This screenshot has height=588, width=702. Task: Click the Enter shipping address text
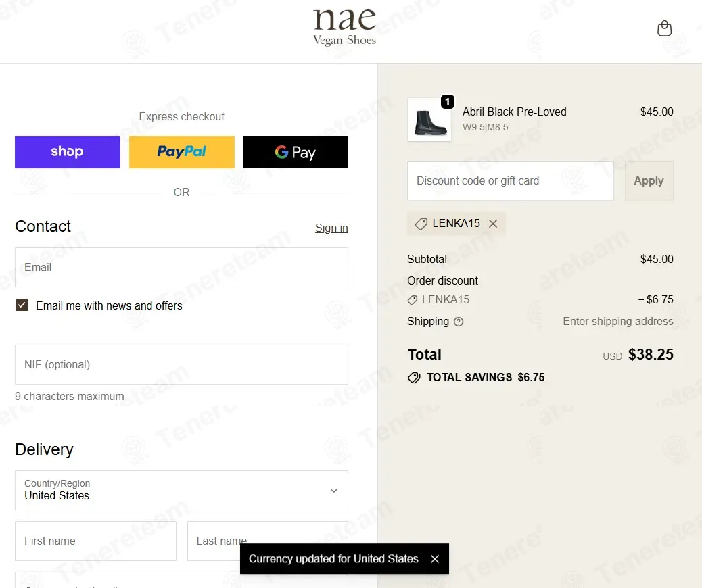click(x=618, y=321)
